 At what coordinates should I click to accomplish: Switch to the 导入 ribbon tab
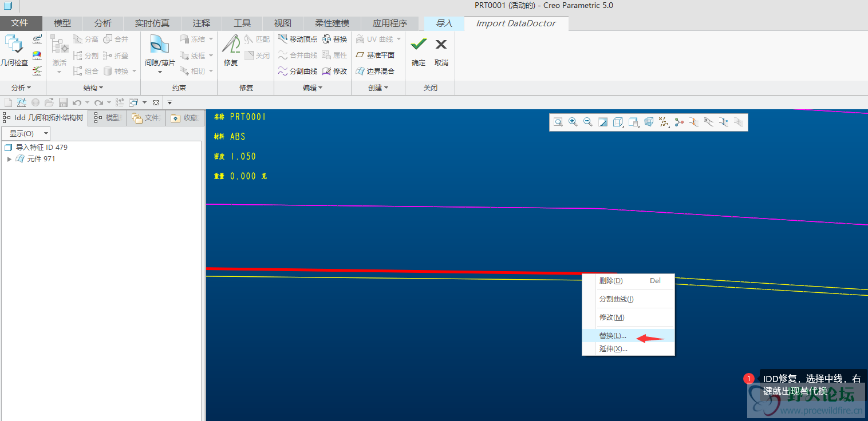444,23
